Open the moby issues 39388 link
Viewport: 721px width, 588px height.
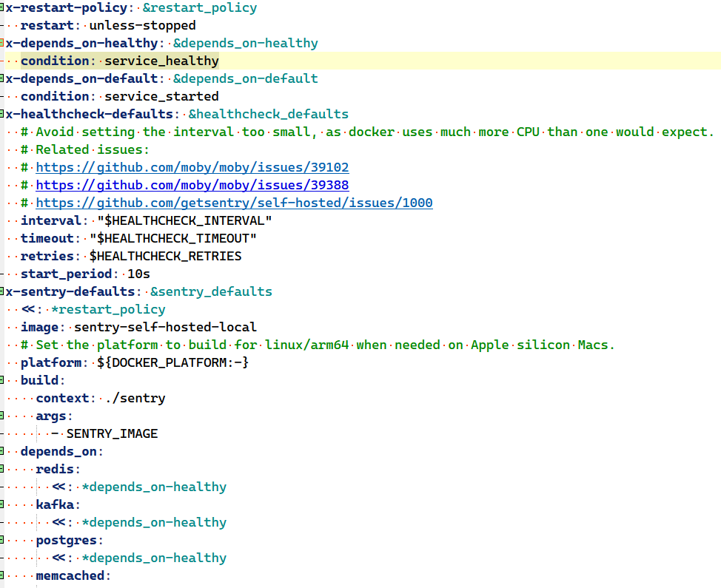[192, 185]
